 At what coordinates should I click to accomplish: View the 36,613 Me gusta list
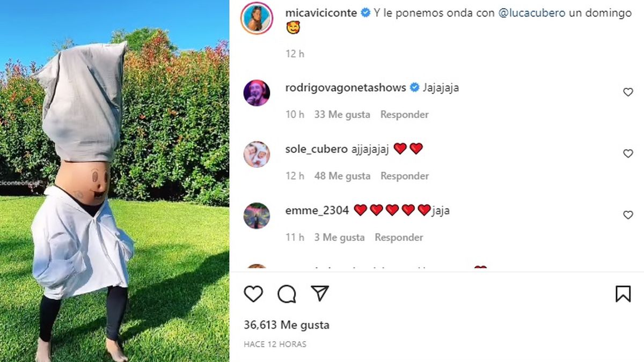[x=287, y=325]
